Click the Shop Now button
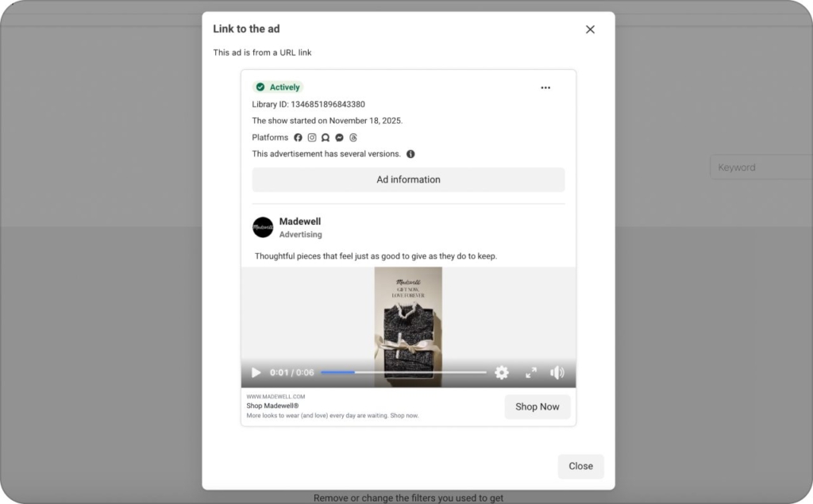The width and height of the screenshot is (813, 504). click(x=538, y=406)
